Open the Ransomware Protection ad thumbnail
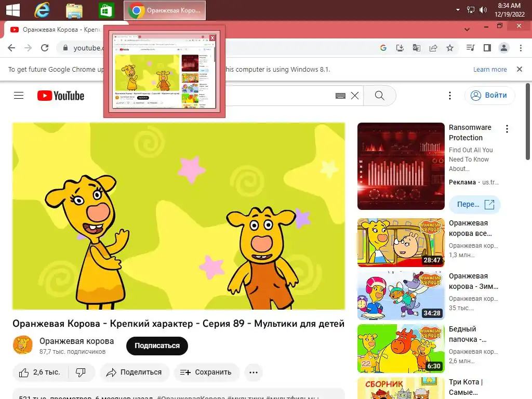The width and height of the screenshot is (532, 399). click(401, 166)
